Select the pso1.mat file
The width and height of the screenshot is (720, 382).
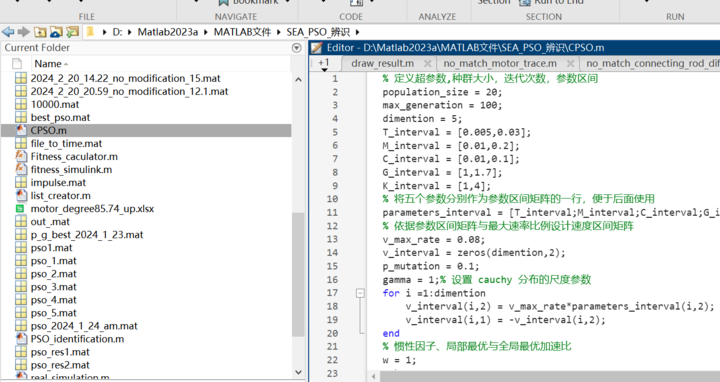(51, 248)
